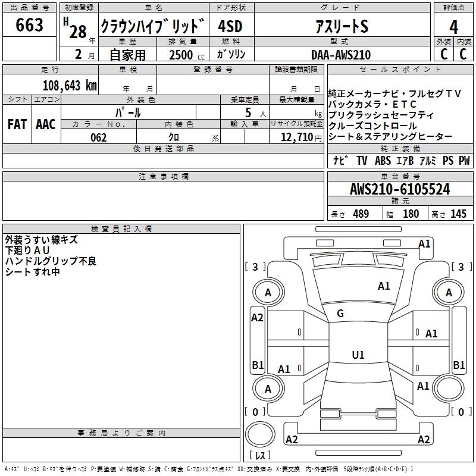Select the interior grade C value

(x=464, y=54)
